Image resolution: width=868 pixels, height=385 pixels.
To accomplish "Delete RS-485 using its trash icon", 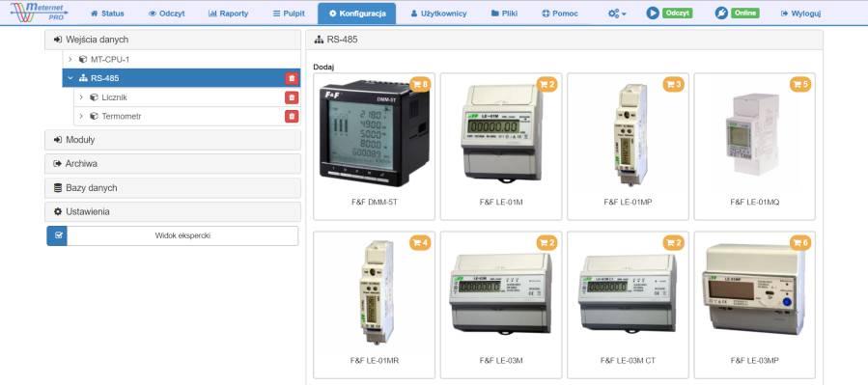I will tap(292, 78).
